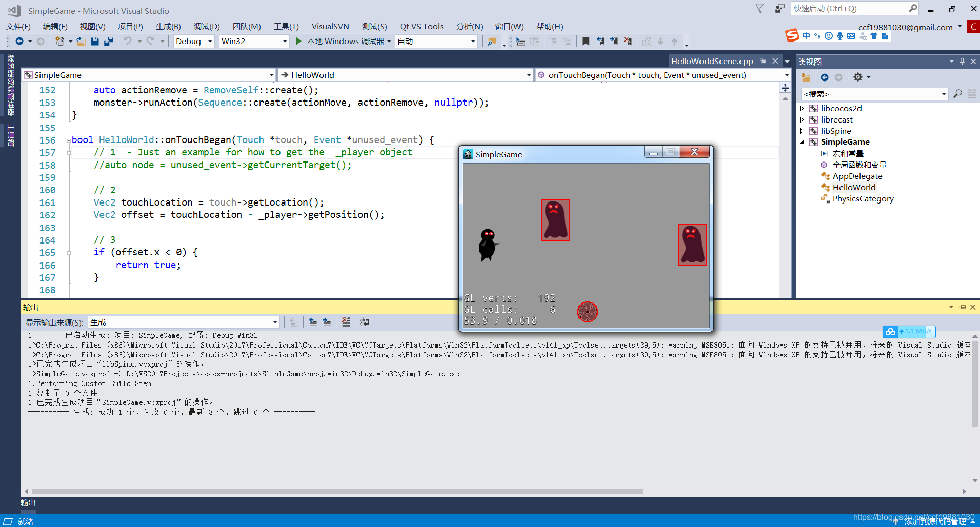The image size is (980, 527).
Task: Open the 服务器资源管理器 side tab
Action: [x=10, y=85]
